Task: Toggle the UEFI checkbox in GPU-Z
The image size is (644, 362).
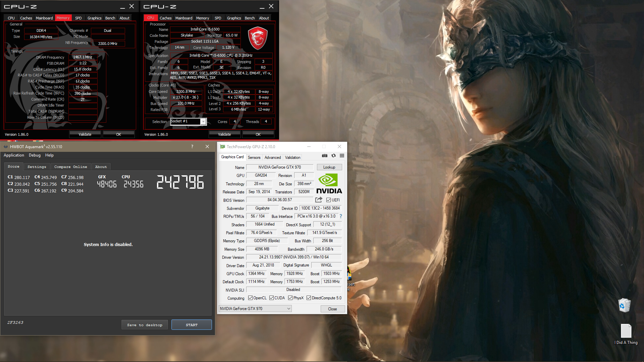Action: point(328,200)
